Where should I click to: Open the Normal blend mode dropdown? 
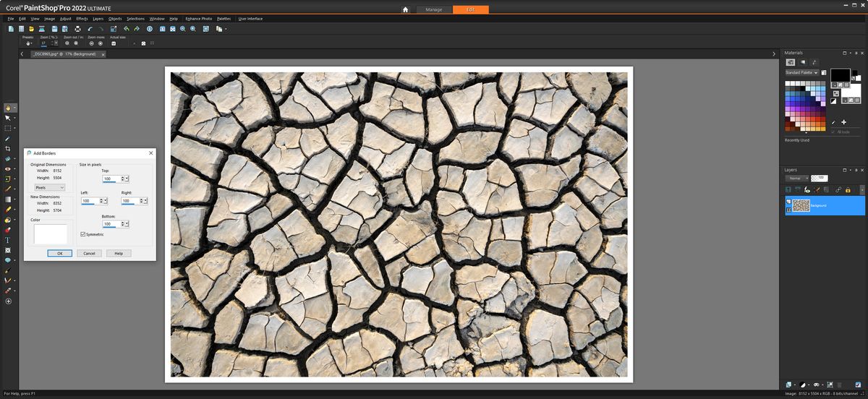coord(796,178)
